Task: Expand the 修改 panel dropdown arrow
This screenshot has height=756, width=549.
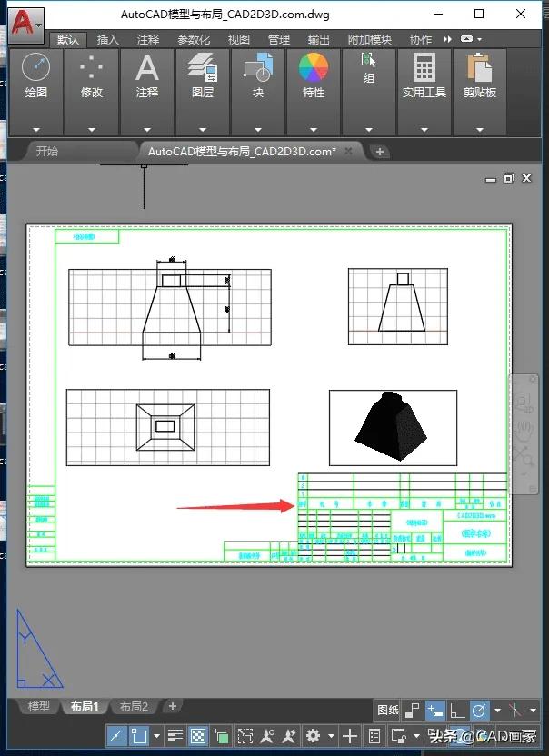Action: [91, 130]
